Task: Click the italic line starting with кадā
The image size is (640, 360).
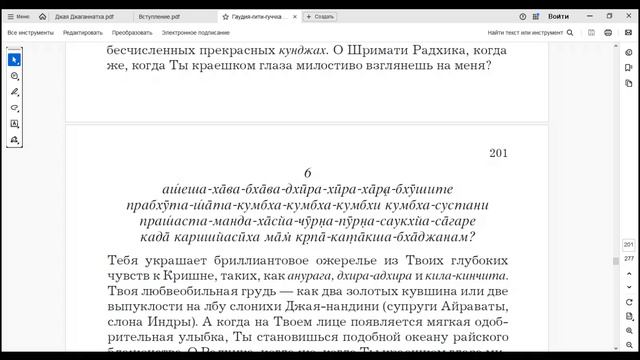Action: (x=307, y=237)
